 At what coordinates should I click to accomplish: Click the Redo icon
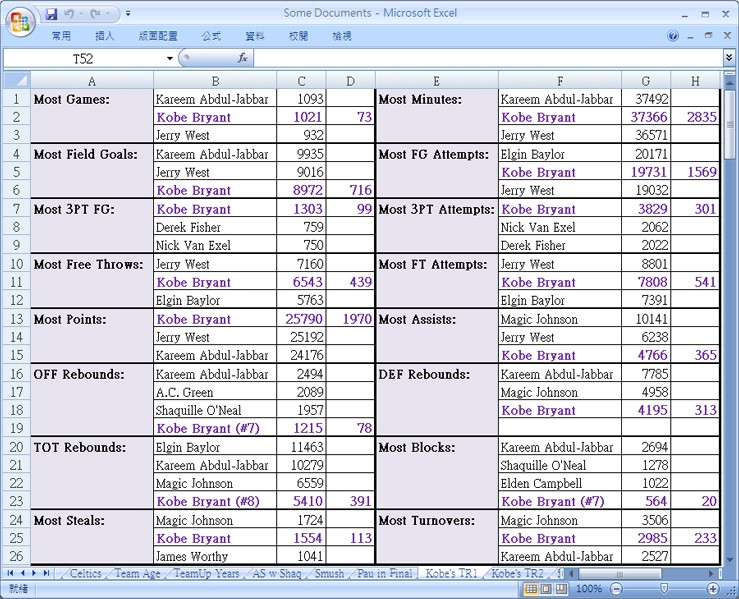tap(95, 14)
